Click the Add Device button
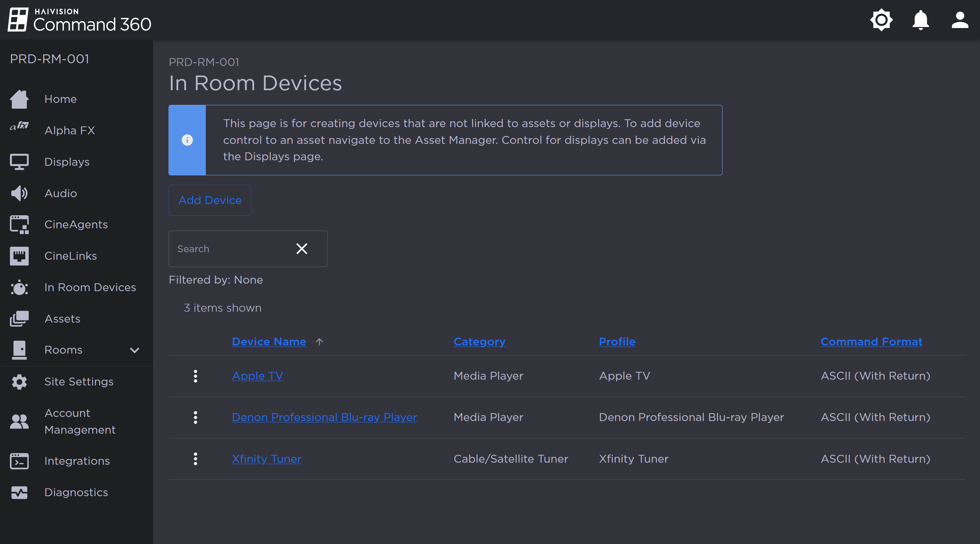Viewport: 980px width, 544px height. [210, 200]
